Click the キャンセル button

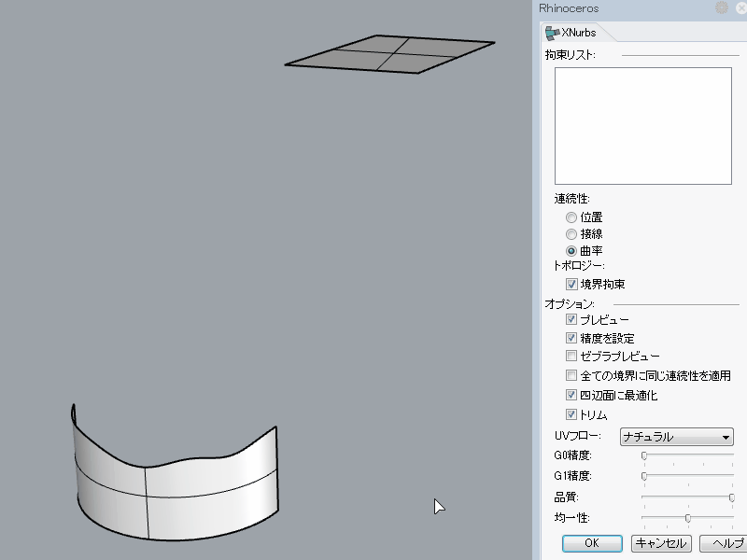pos(661,543)
